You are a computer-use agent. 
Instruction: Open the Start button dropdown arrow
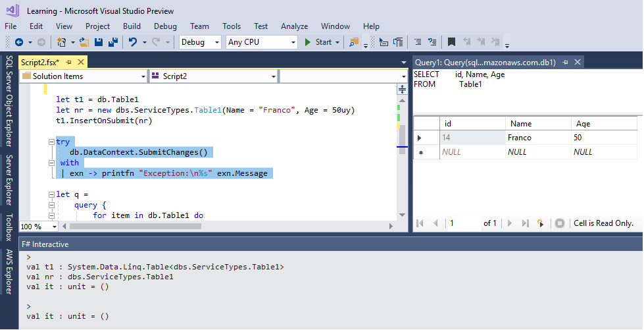(x=337, y=42)
